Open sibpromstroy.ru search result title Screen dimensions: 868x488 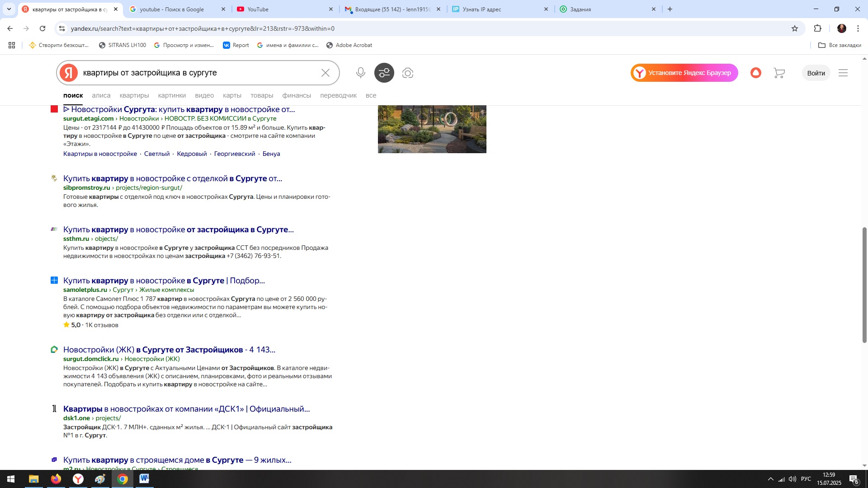click(x=173, y=178)
